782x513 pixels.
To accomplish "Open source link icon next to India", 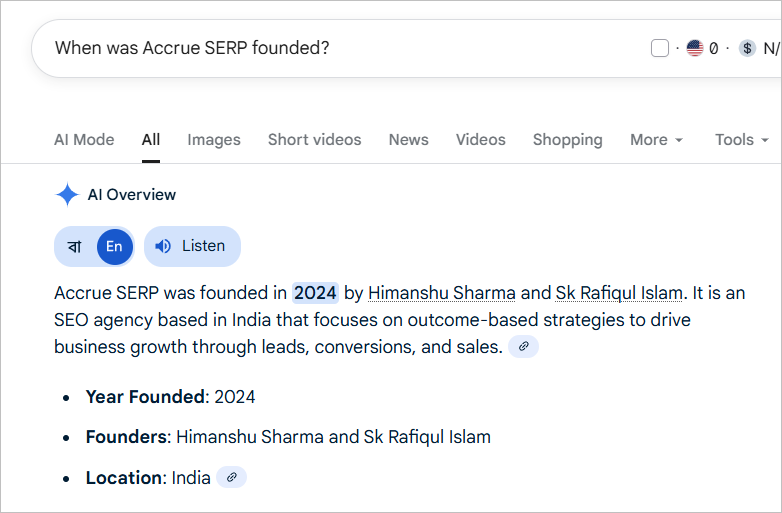I will coord(231,477).
